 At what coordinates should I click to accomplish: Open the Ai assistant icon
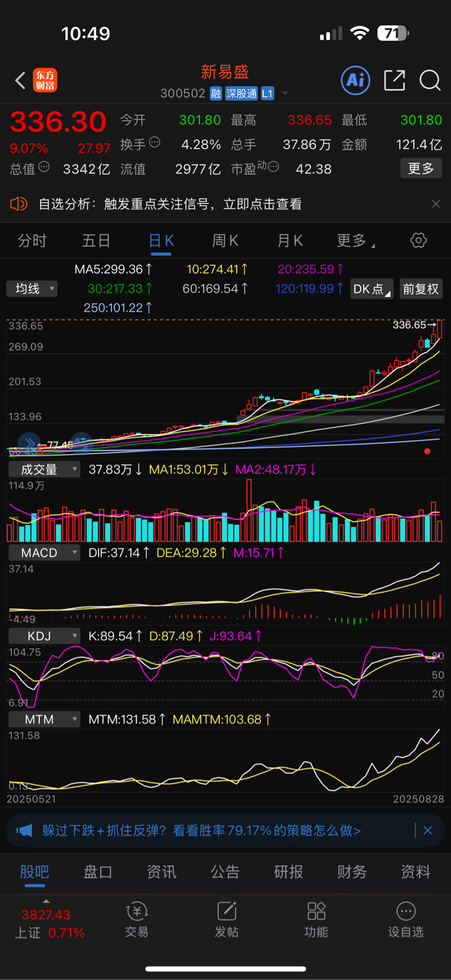click(356, 80)
